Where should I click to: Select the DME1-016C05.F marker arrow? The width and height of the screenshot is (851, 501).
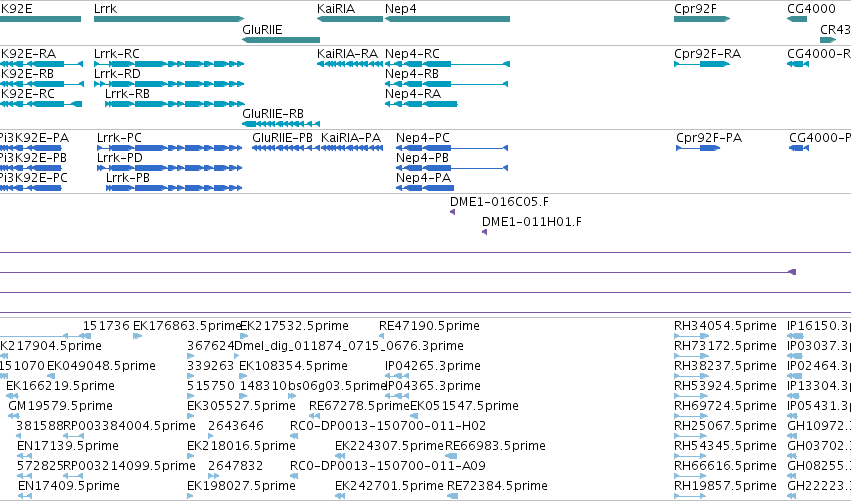pyautogui.click(x=452, y=212)
